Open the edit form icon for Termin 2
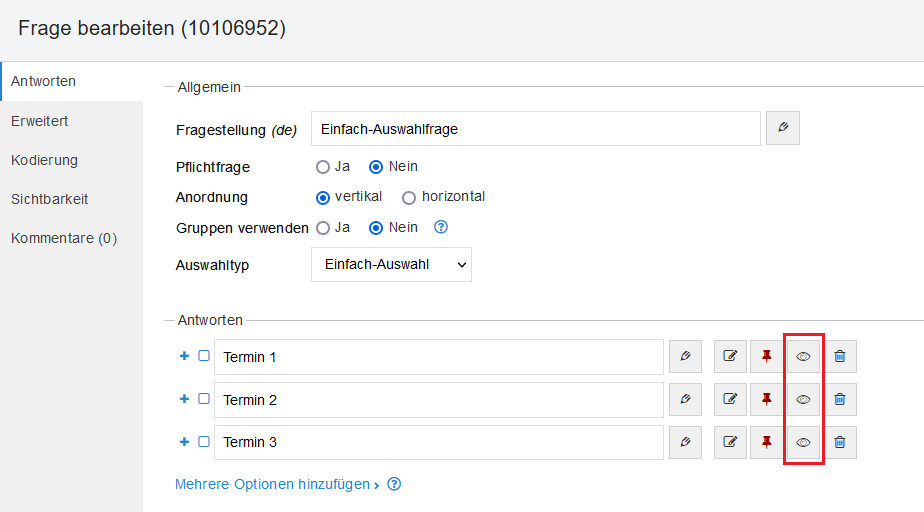This screenshot has width=924, height=512. click(730, 399)
